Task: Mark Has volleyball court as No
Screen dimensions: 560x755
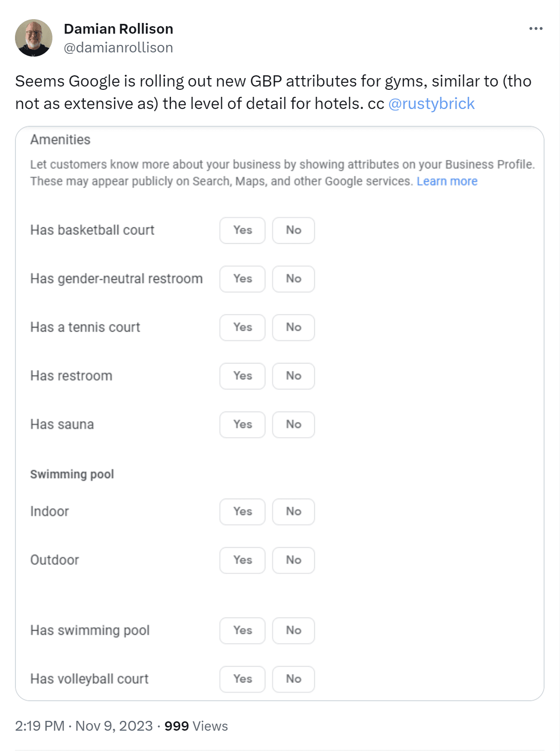Action: click(293, 679)
